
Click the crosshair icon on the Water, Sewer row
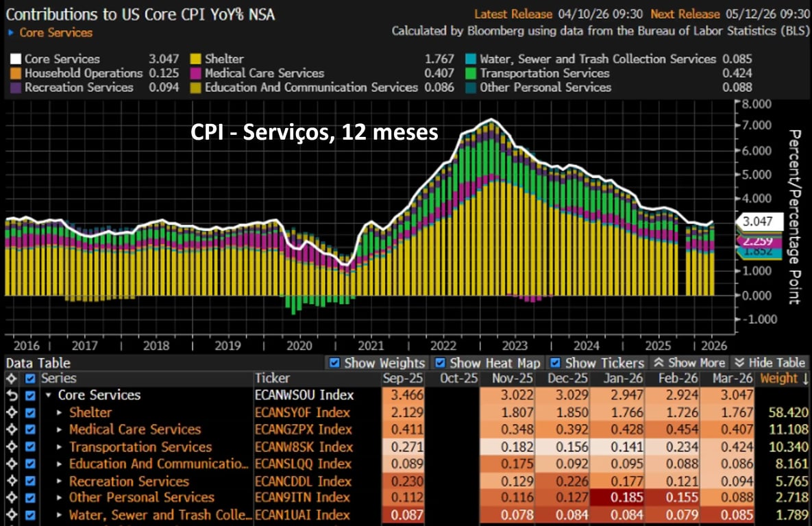click(x=10, y=515)
